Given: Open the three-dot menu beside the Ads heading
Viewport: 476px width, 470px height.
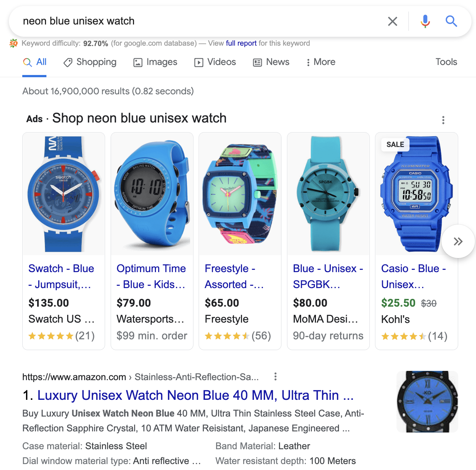Looking at the screenshot, I should [443, 120].
